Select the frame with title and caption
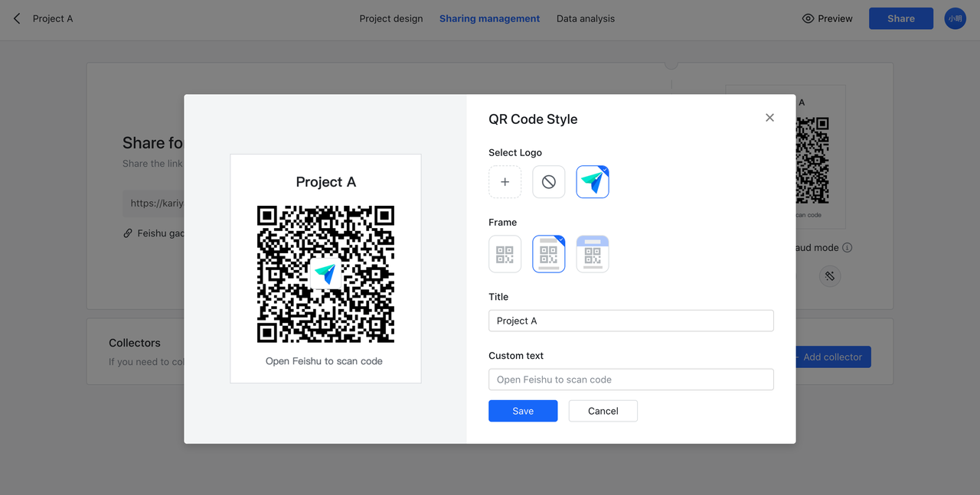The width and height of the screenshot is (980, 495). coord(549,254)
